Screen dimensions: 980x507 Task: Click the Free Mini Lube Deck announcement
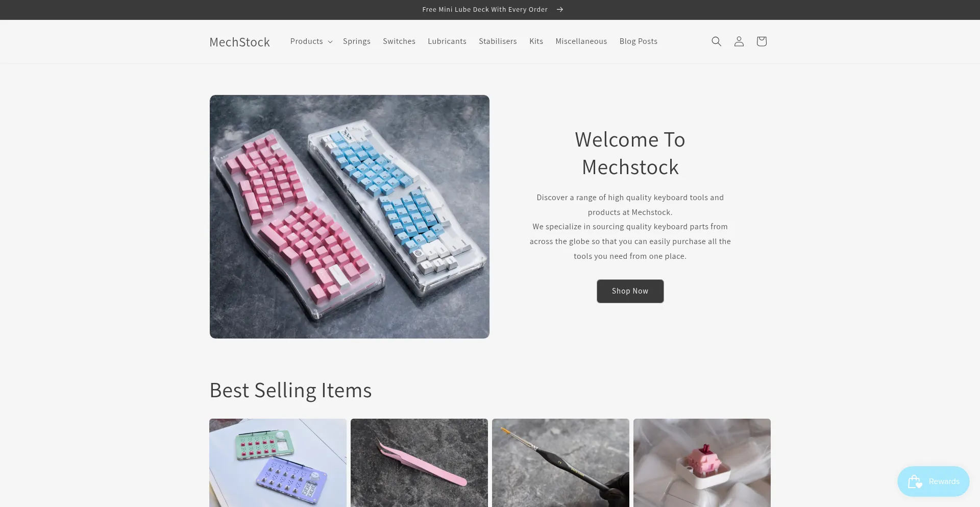pyautogui.click(x=484, y=10)
